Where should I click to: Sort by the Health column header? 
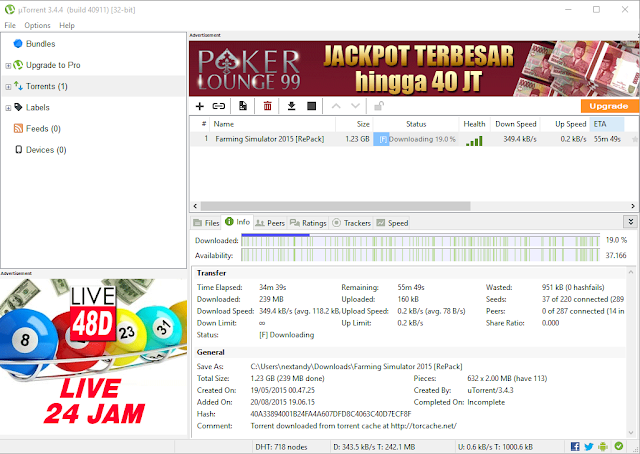pos(474,124)
